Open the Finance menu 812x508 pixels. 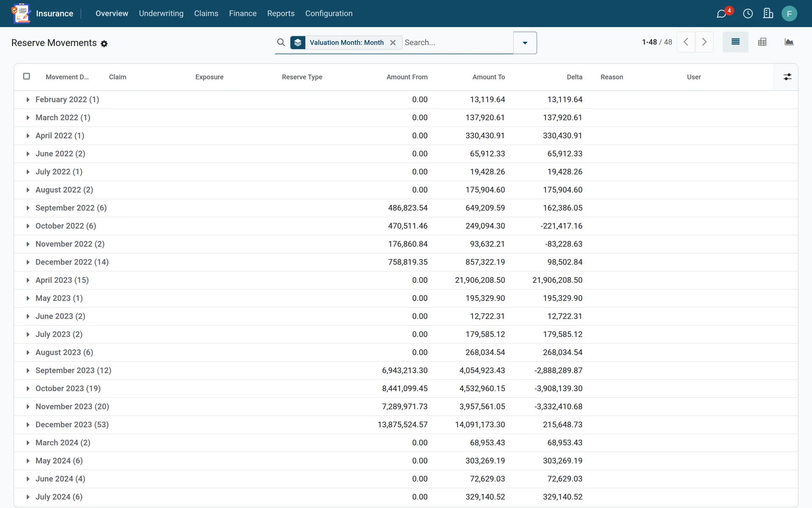[243, 14]
